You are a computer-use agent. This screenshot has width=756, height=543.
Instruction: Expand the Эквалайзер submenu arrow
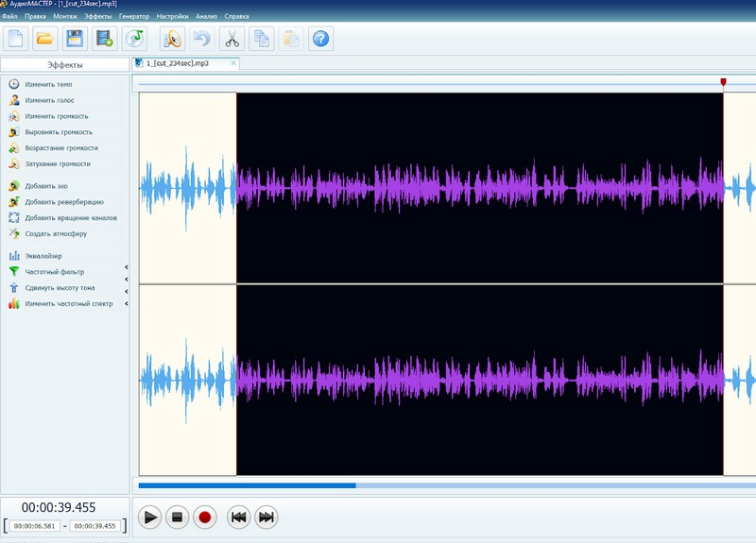point(127,268)
